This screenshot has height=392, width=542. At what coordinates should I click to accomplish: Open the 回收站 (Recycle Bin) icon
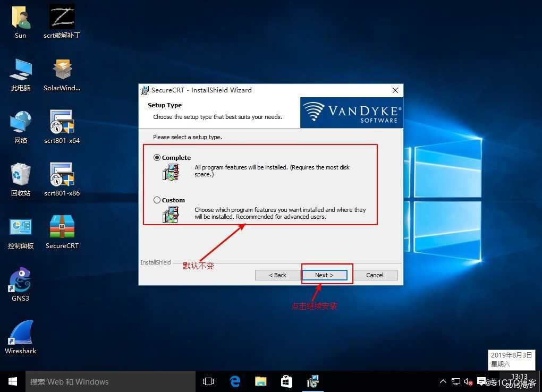(x=20, y=180)
